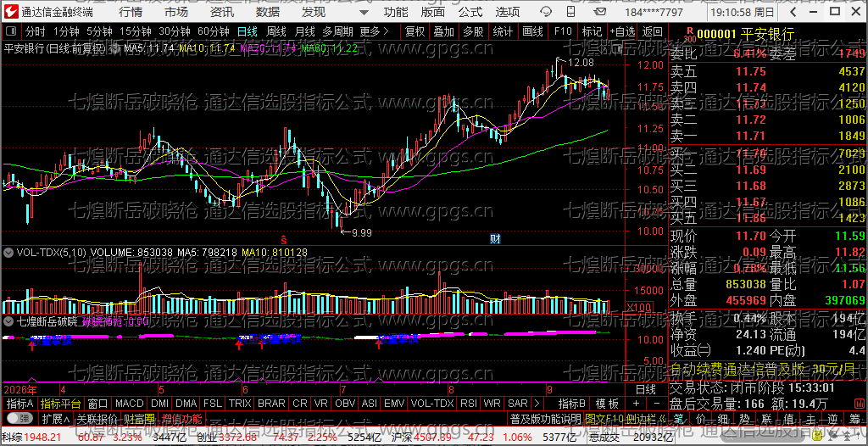The height and width of the screenshot is (446, 868).
Task: Open the 行情 menu
Action: 130,12
